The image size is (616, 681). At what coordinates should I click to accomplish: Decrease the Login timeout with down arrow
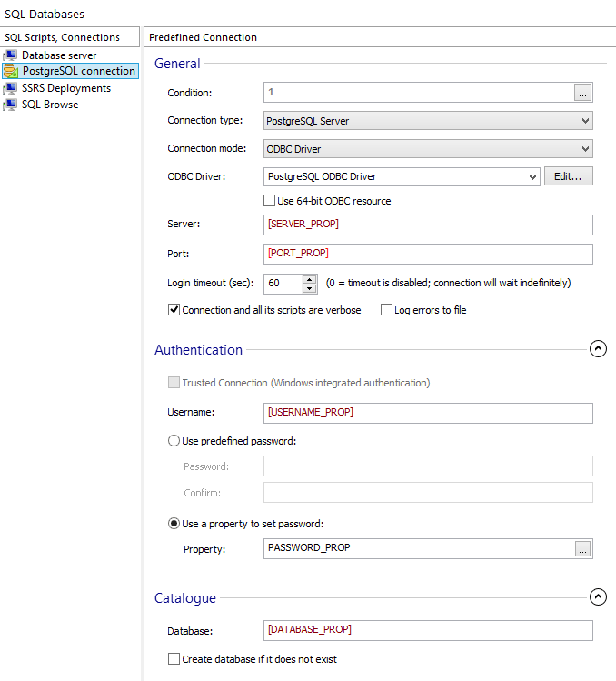click(x=309, y=288)
